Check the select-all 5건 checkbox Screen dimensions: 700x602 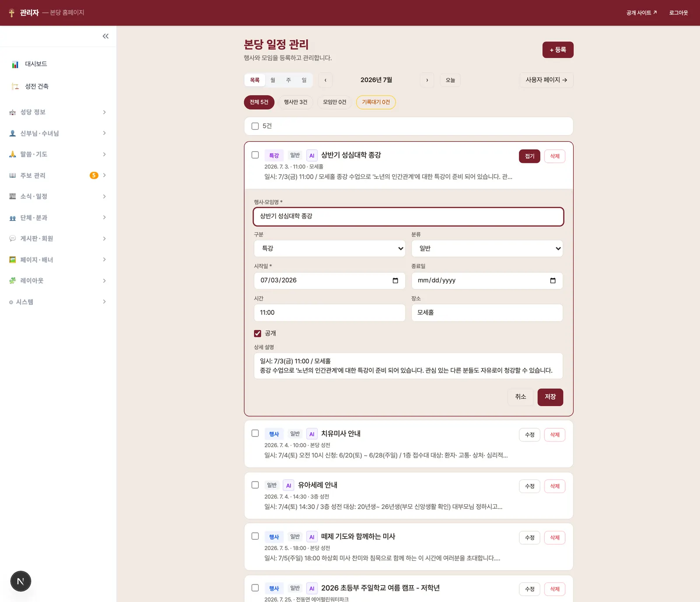coord(255,126)
